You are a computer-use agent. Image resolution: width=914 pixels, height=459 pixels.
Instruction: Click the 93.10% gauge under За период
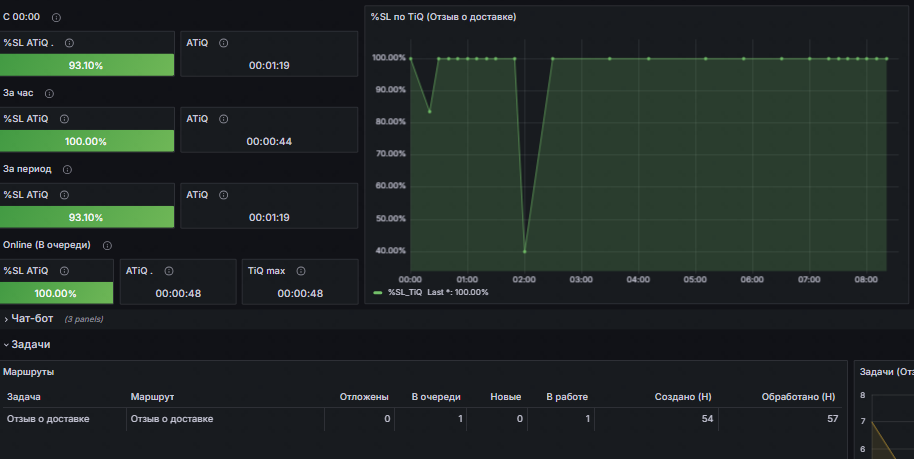[87, 217]
